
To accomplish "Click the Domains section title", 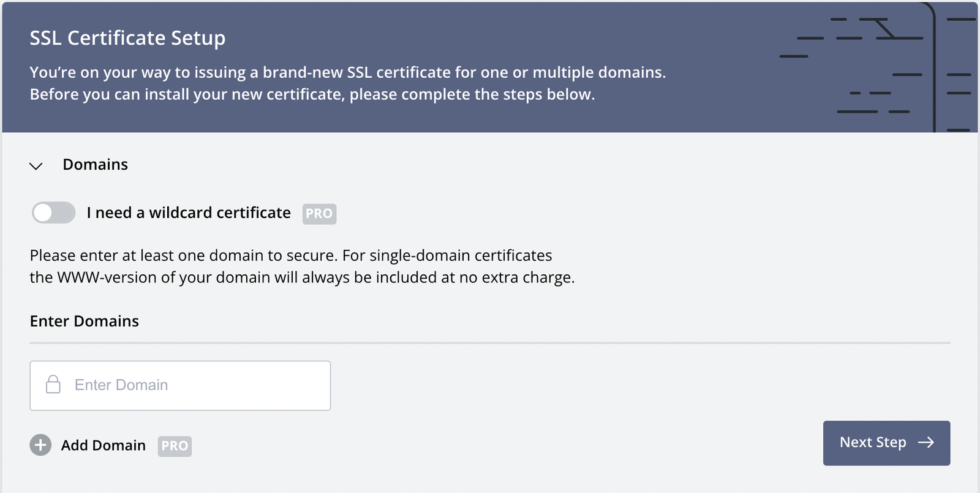I will (x=95, y=165).
